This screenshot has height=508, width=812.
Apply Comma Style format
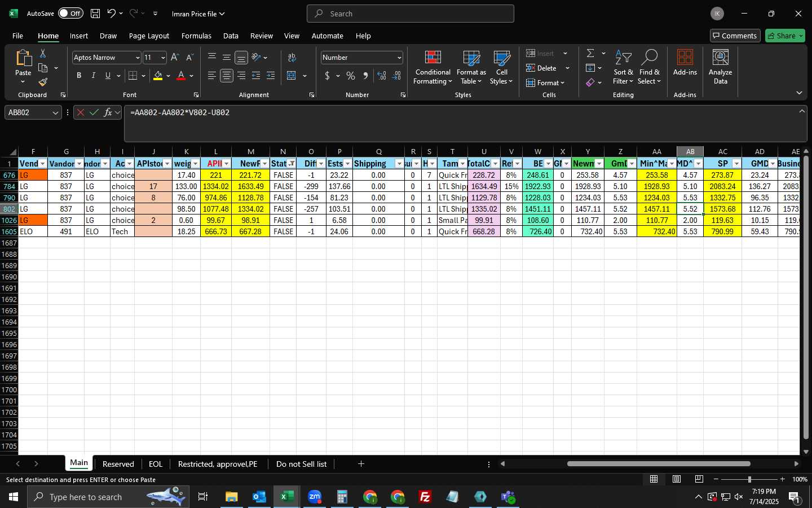(365, 76)
